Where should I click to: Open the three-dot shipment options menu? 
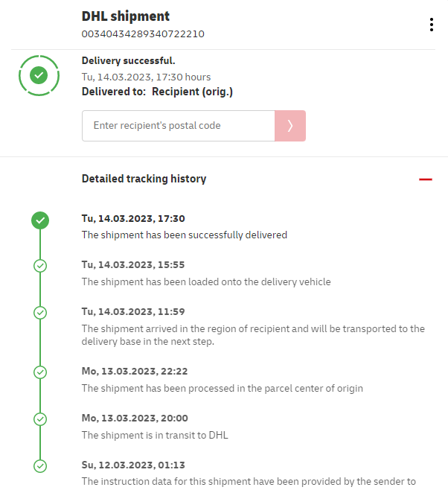pos(432,25)
